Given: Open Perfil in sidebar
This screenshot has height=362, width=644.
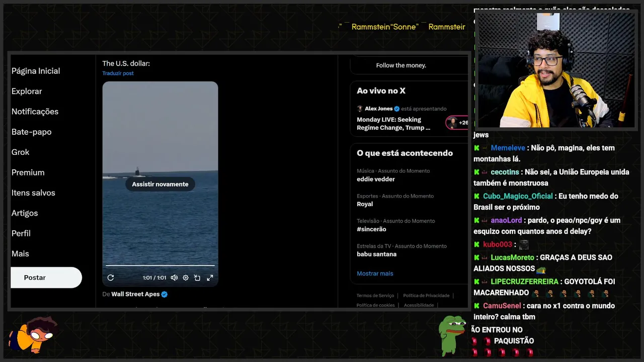Looking at the screenshot, I should pos(21,233).
